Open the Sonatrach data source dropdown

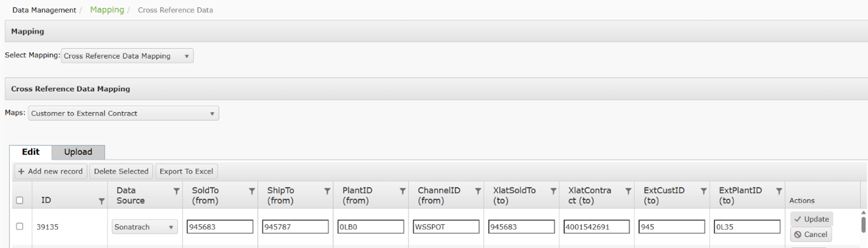pos(144,227)
